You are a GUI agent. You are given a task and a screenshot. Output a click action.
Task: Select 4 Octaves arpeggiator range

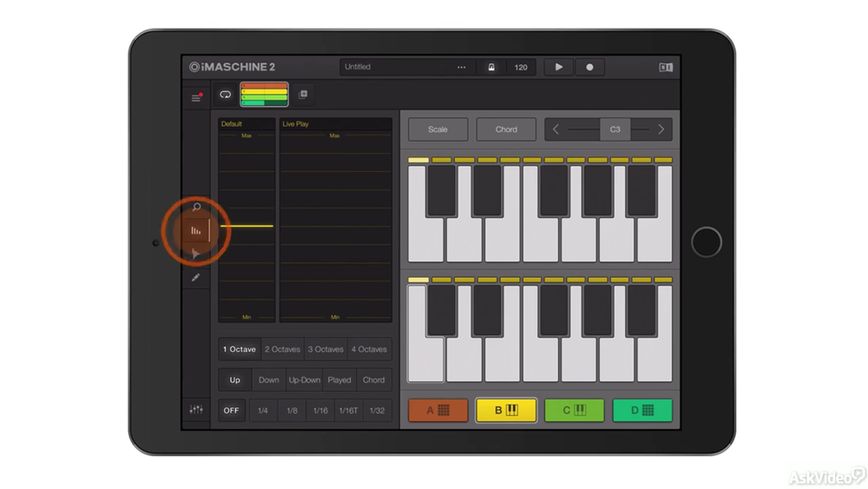(x=369, y=349)
